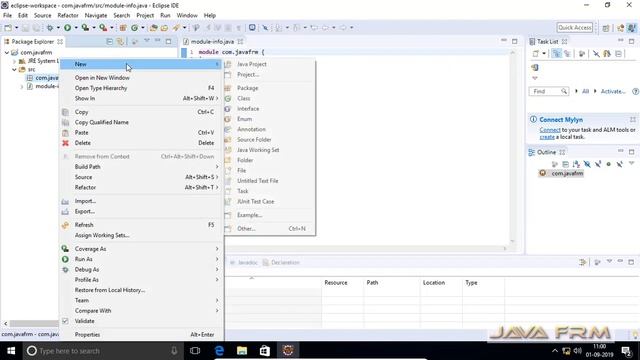The width and height of the screenshot is (640, 360).
Task: Open Microsoft Edge from the taskbar
Action: 219,351
